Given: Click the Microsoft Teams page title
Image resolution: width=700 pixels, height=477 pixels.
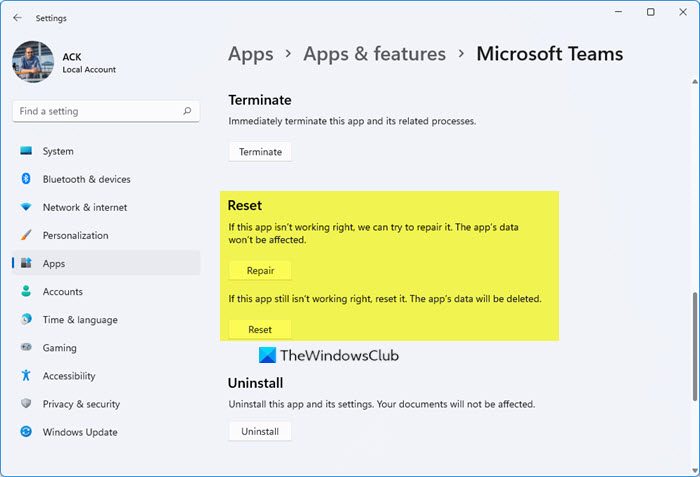Looking at the screenshot, I should (x=550, y=54).
